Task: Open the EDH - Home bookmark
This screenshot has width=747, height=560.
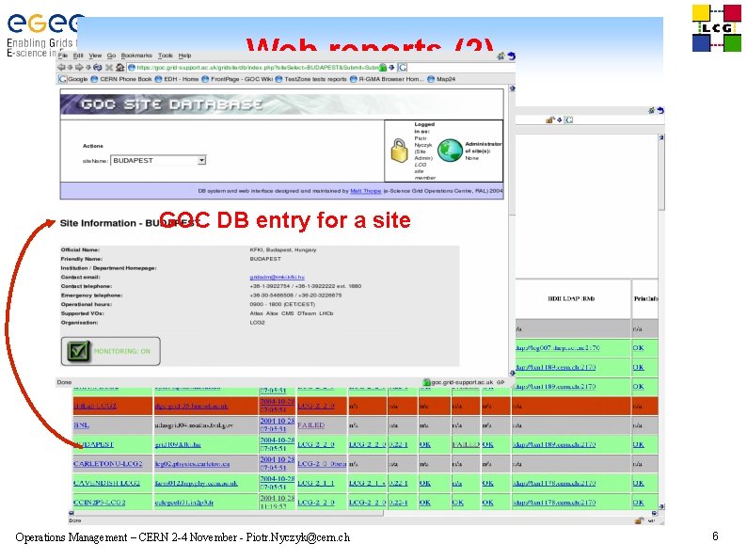Action: (x=177, y=79)
